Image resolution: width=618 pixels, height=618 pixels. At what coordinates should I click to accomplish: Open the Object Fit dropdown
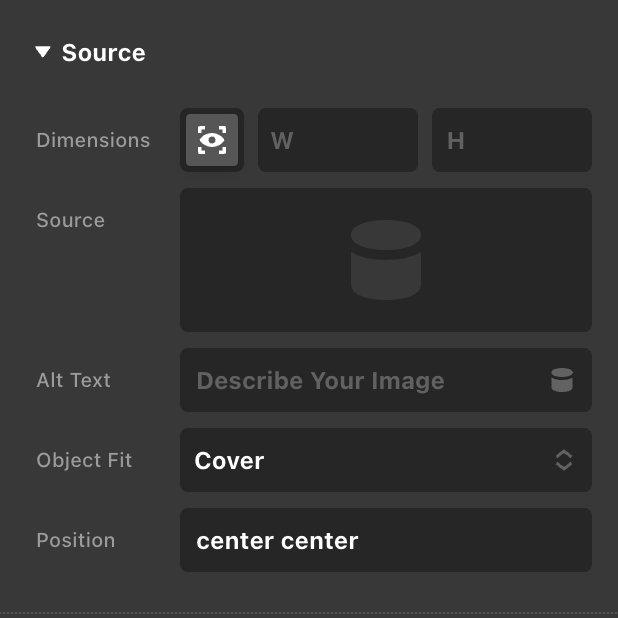pos(385,460)
